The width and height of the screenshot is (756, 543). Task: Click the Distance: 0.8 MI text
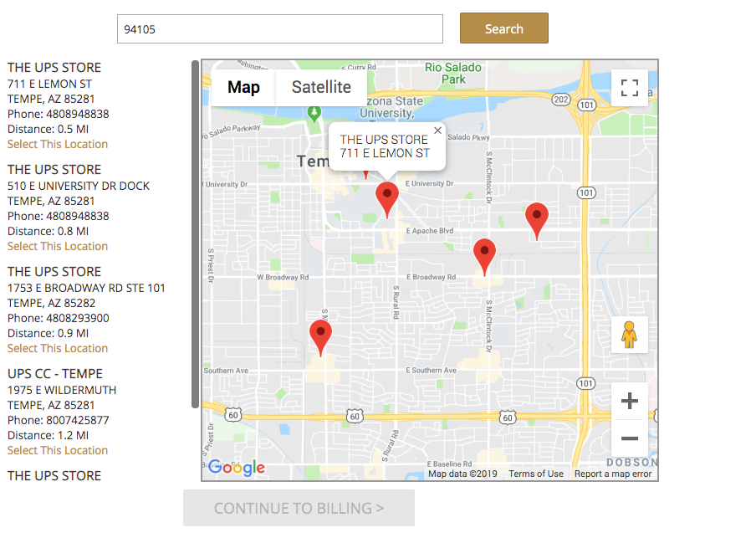point(49,232)
